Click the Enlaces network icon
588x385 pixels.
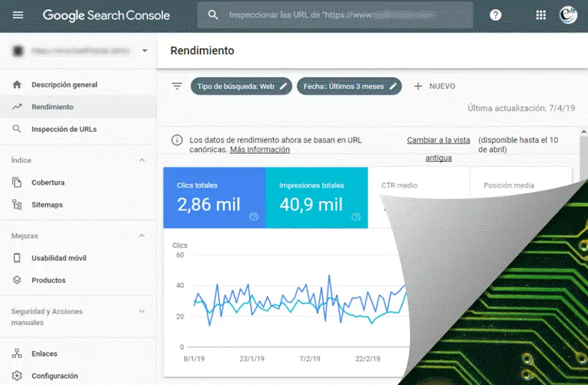(17, 353)
